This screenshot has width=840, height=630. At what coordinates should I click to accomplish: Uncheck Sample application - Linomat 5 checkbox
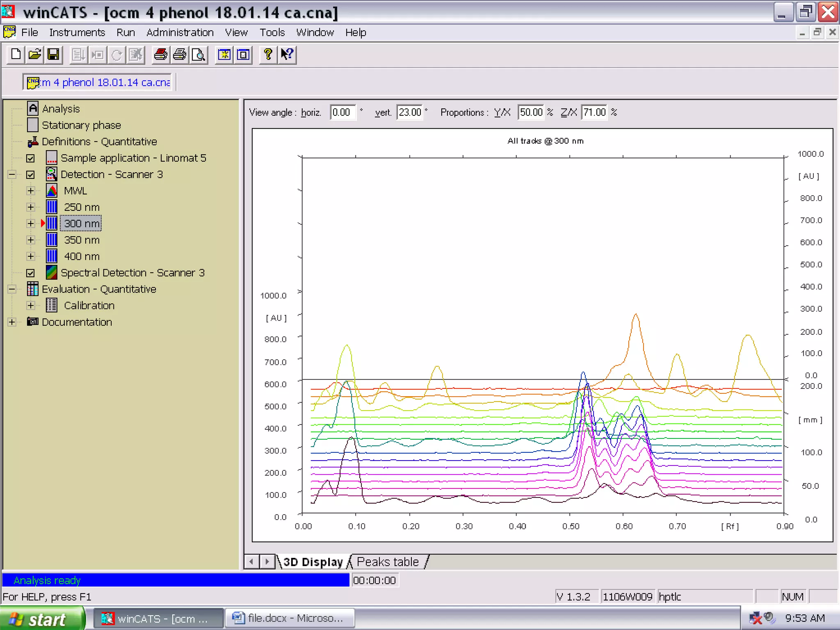coord(30,158)
